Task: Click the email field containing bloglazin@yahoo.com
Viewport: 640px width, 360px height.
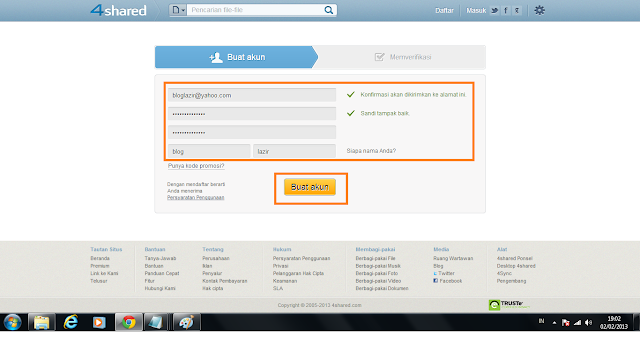Action: tap(252, 95)
